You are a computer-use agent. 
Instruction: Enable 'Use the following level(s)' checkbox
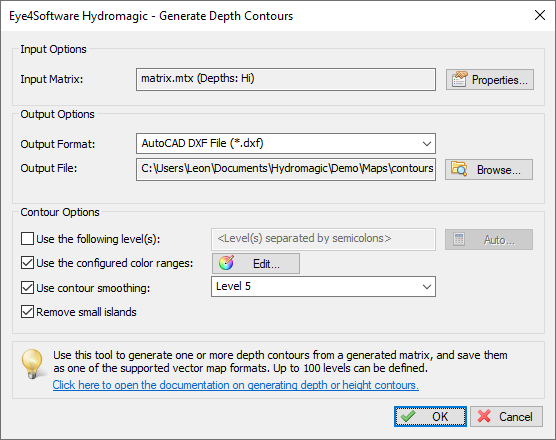27,239
